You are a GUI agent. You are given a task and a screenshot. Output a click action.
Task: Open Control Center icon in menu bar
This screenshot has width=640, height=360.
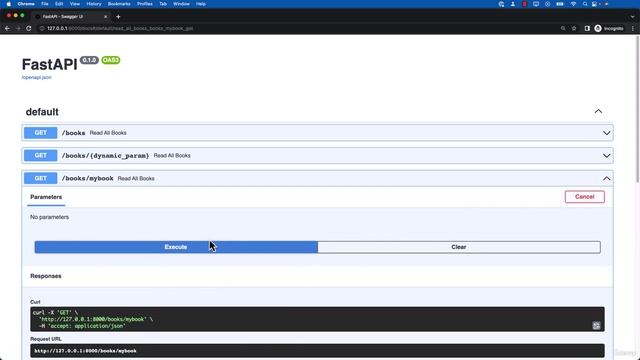[x=595, y=4]
